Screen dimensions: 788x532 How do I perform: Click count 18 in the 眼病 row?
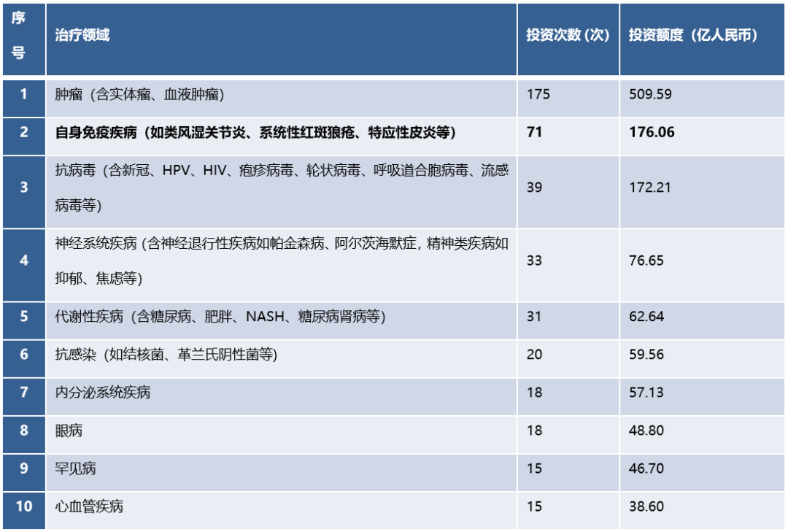click(534, 431)
